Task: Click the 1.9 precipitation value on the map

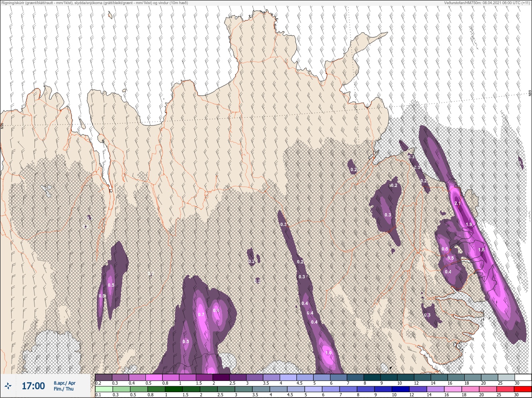Action: click(x=469, y=224)
